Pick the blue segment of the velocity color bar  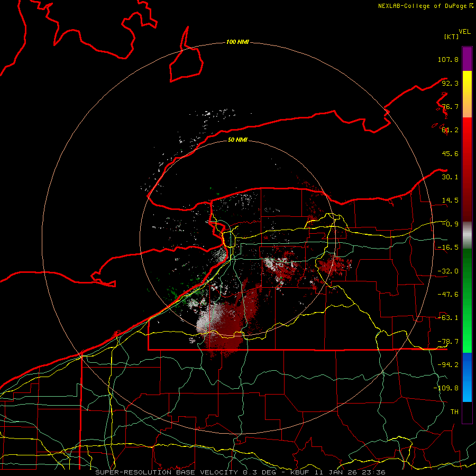pos(467,377)
